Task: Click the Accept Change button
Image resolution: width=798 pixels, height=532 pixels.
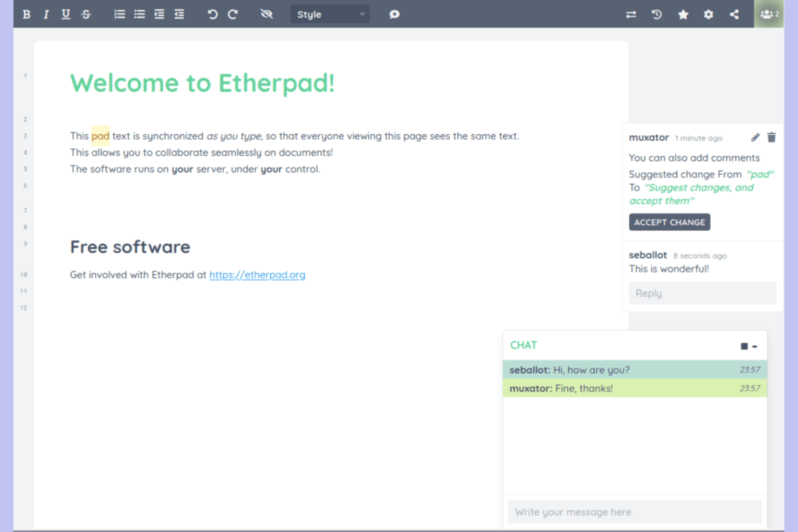Action: tap(670, 222)
